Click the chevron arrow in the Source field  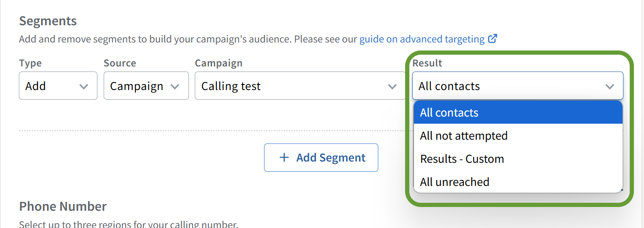(x=175, y=86)
